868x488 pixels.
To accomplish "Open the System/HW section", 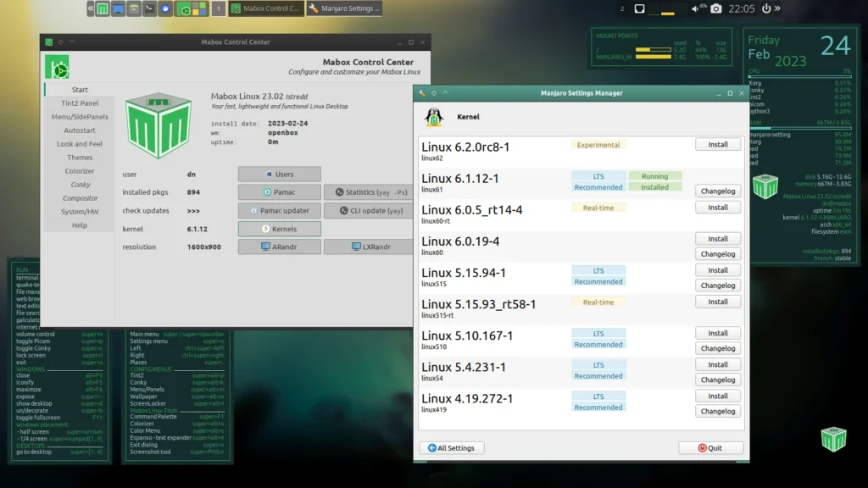I will pyautogui.click(x=80, y=211).
